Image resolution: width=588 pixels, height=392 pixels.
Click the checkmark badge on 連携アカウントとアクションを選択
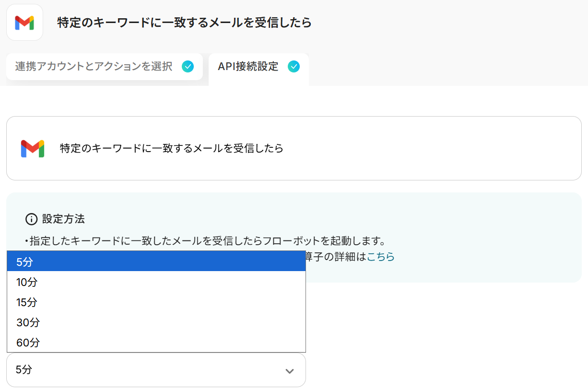pos(188,67)
